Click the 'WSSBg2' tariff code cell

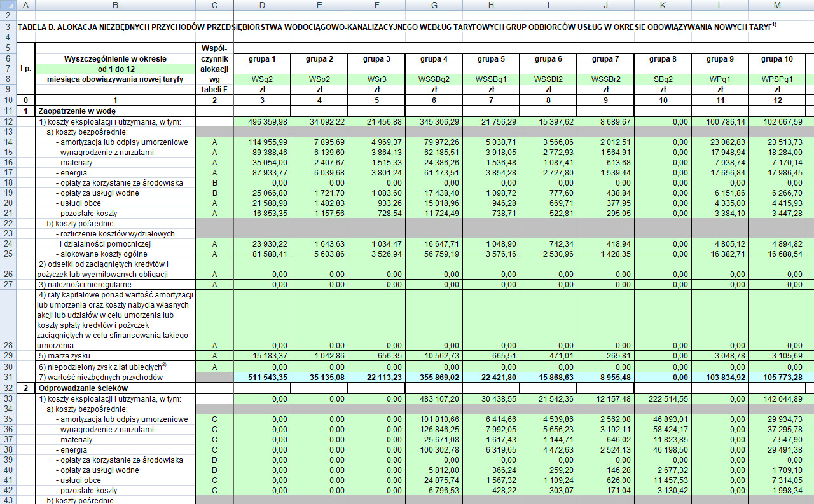click(x=434, y=79)
